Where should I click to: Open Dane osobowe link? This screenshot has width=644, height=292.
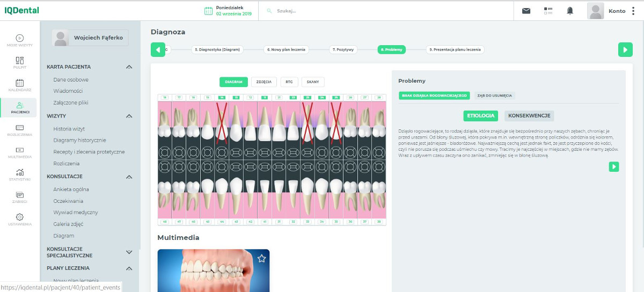tap(71, 79)
